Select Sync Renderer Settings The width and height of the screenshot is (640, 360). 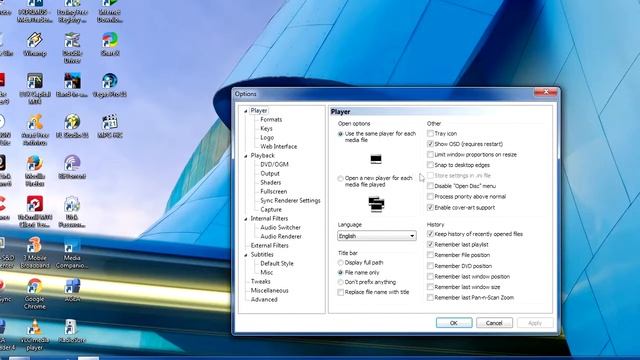pos(290,200)
